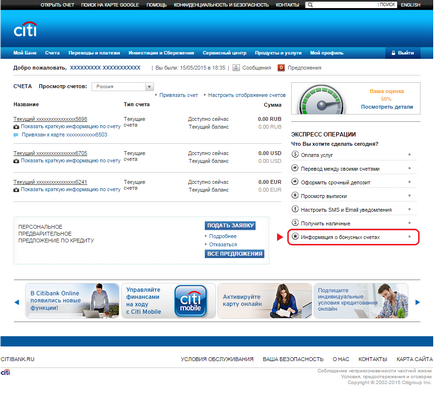434x398 pixels.
Task: Click the ПОДАТЬ ЗАЯВКУ button
Action: point(230,226)
